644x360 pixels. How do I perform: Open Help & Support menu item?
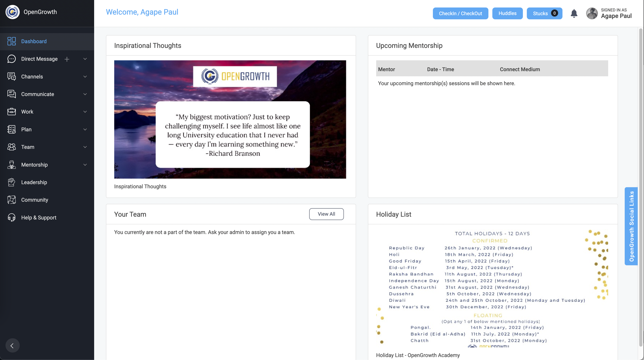coord(47,217)
